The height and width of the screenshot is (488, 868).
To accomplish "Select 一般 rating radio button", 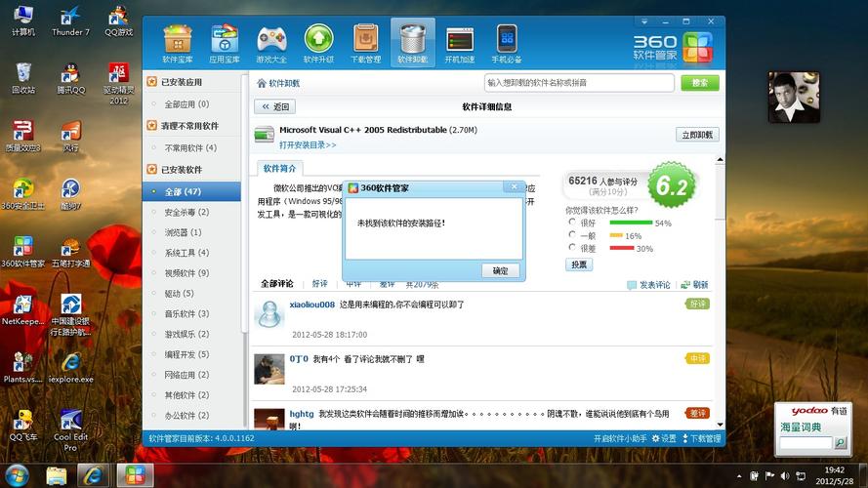I will click(x=572, y=234).
